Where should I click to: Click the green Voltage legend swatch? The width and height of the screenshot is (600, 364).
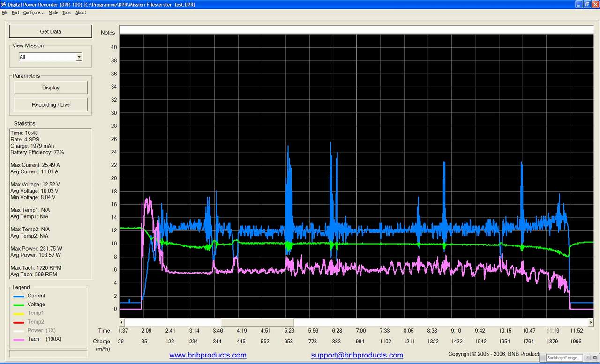pyautogui.click(x=19, y=305)
